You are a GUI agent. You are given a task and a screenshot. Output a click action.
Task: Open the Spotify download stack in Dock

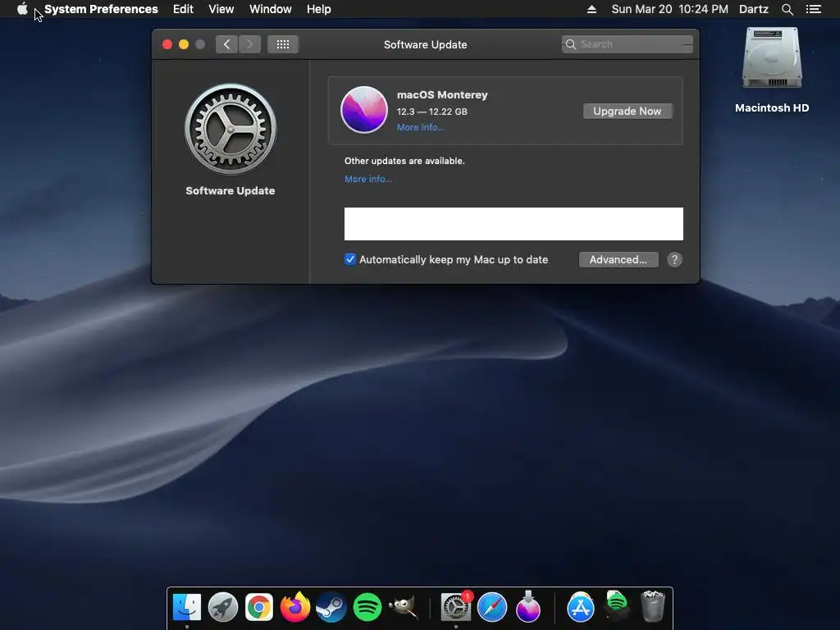click(x=617, y=606)
